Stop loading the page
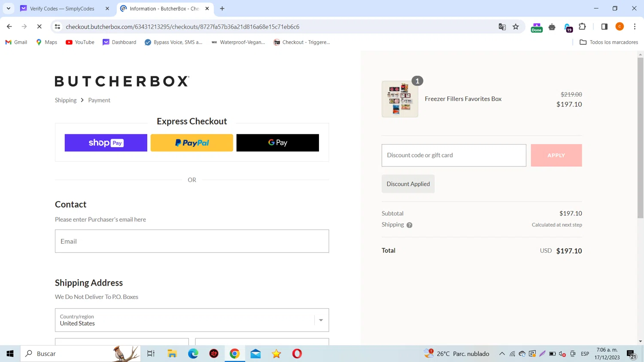 pyautogui.click(x=39, y=27)
